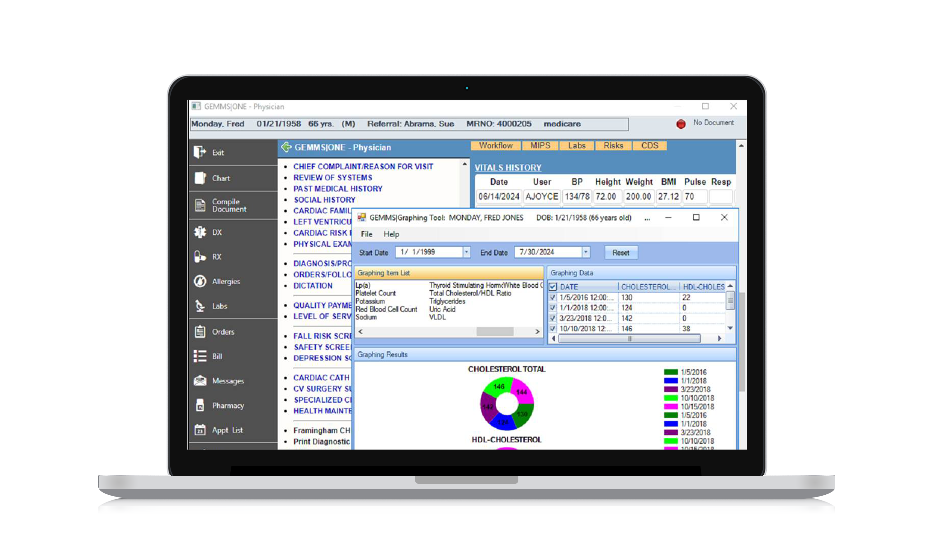Select VLDL in Graphing Item List
The image size is (934, 560).
[x=437, y=317]
